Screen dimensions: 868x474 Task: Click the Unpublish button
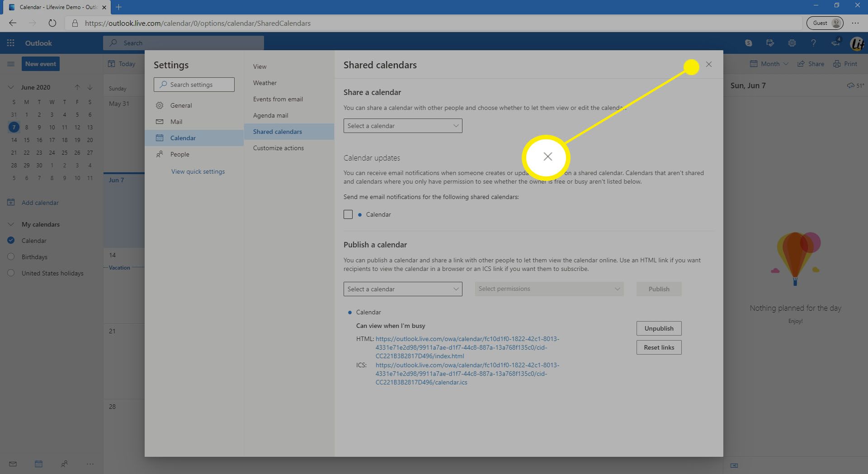(x=659, y=328)
